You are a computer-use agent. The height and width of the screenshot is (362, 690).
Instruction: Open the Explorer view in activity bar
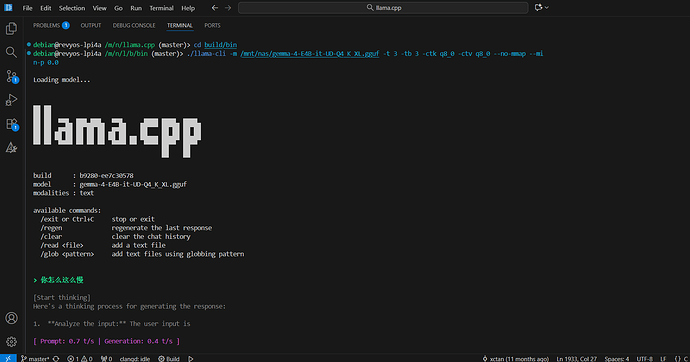coord(11,29)
